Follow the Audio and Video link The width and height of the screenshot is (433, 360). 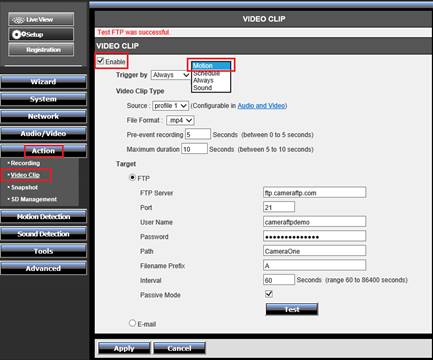tap(262, 106)
